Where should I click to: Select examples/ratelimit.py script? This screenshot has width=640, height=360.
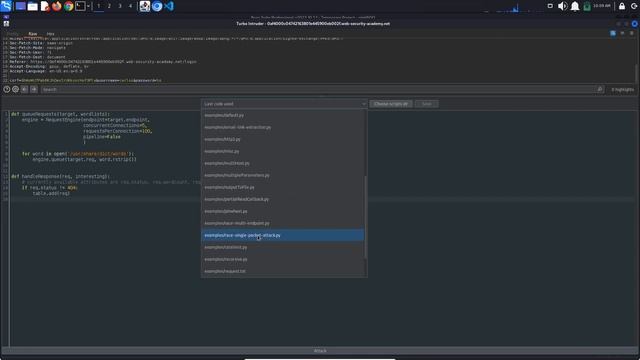(x=283, y=247)
